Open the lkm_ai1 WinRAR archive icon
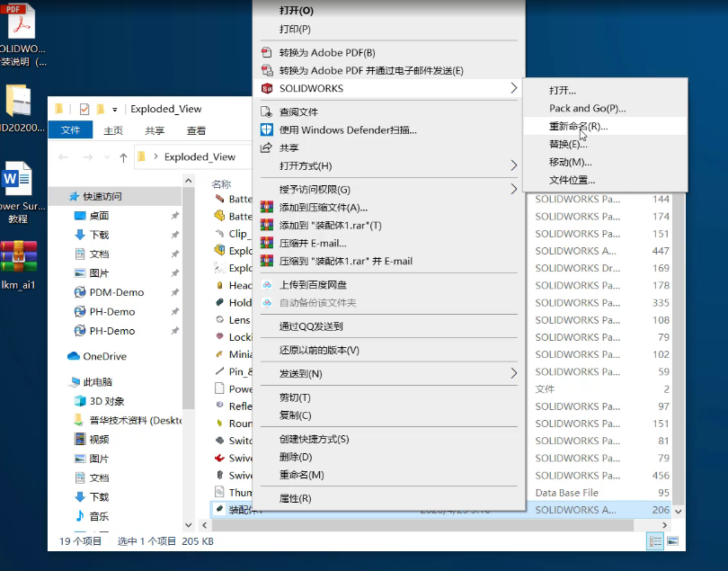The height and width of the screenshot is (571, 728). point(19,256)
